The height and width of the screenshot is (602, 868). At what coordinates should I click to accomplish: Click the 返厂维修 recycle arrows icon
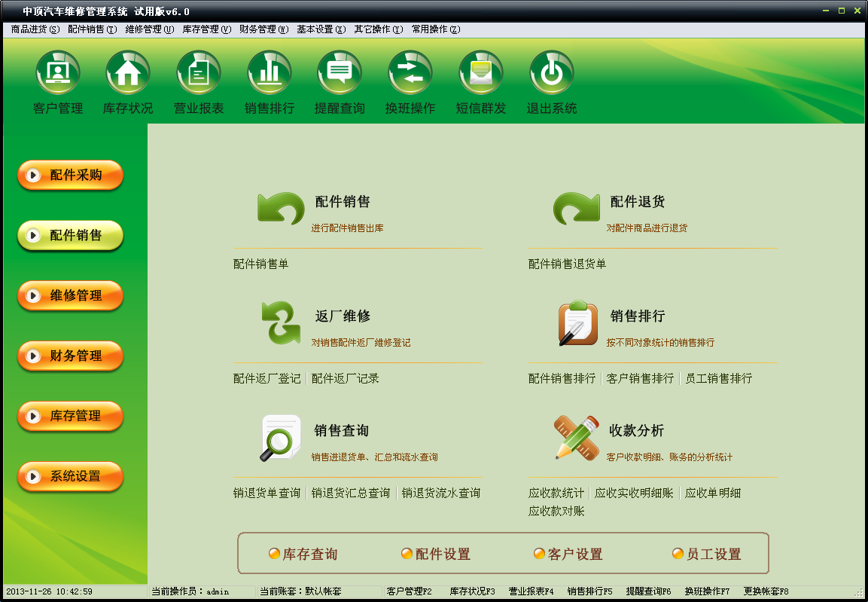tap(282, 323)
